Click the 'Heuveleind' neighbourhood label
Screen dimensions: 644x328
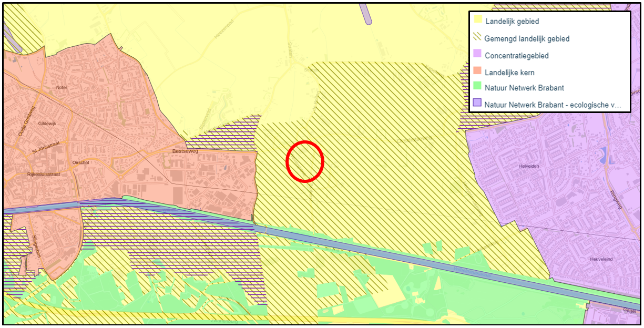(601, 259)
